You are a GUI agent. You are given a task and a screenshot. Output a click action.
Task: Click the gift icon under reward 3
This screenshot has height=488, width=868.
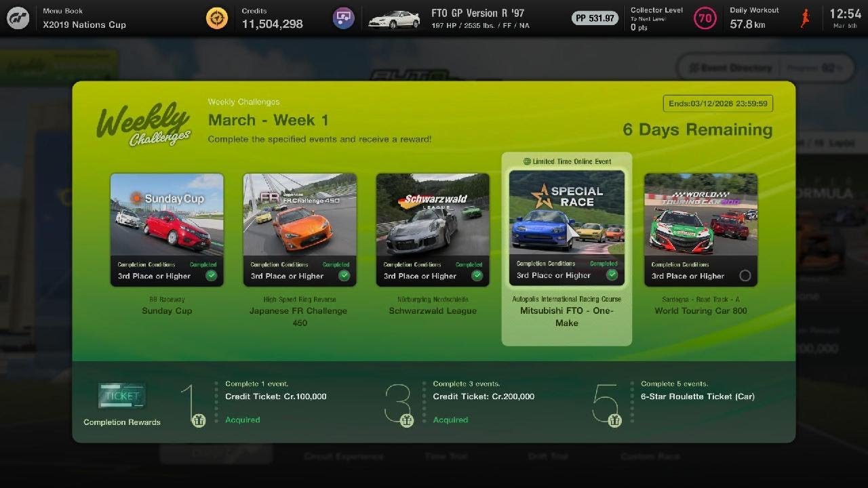pos(407,420)
